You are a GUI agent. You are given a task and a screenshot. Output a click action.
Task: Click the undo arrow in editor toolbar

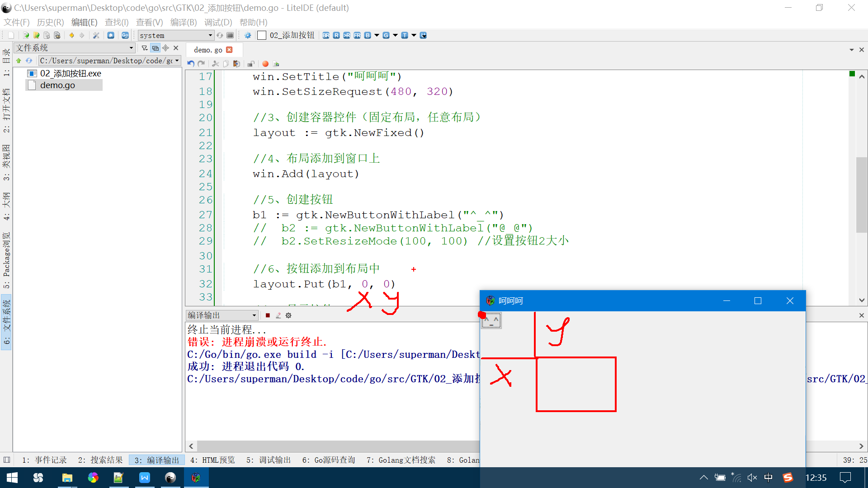point(191,64)
